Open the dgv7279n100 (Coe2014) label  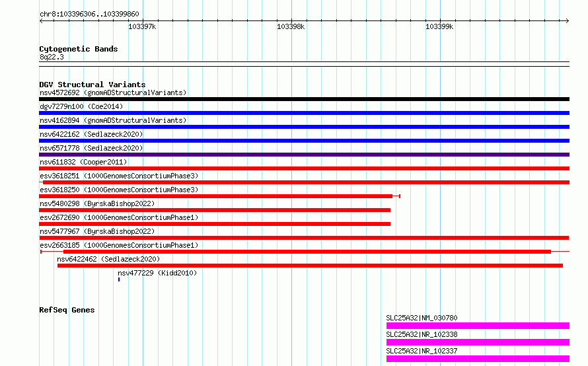tap(81, 106)
